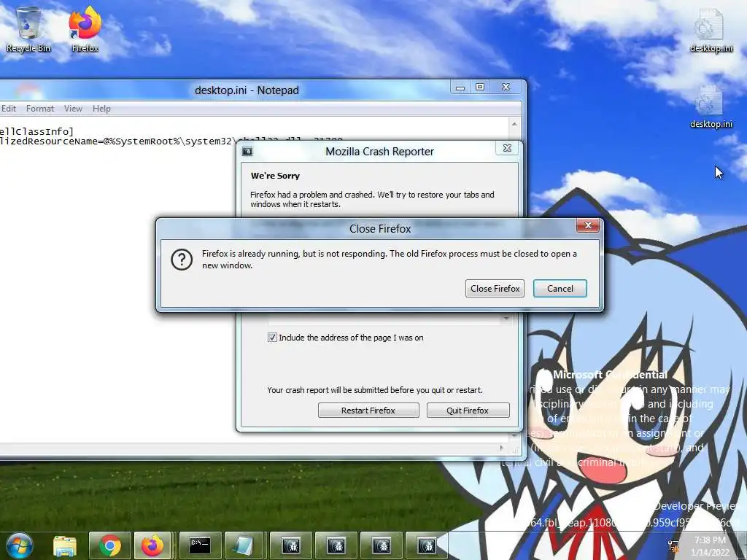Open the Windows Start orb
The height and width of the screenshot is (560, 747).
[20, 545]
